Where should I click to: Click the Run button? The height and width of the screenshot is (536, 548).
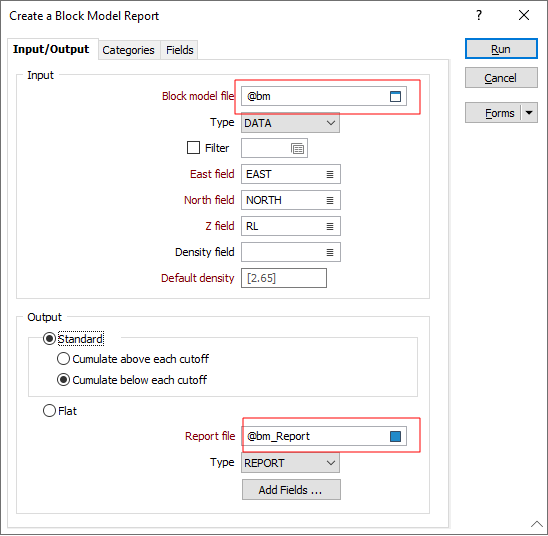pyautogui.click(x=501, y=49)
